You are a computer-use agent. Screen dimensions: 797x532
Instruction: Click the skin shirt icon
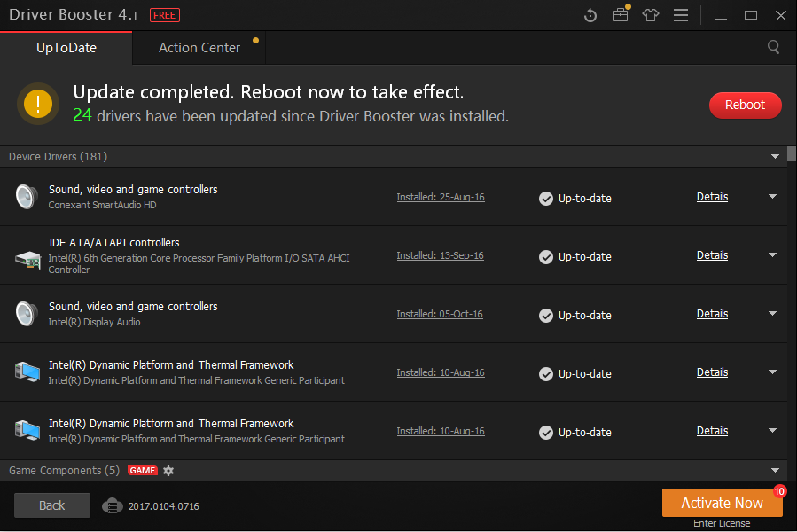click(x=651, y=16)
